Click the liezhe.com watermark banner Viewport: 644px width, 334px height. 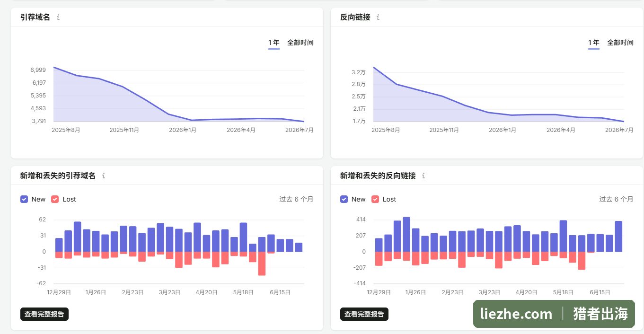[554, 314]
